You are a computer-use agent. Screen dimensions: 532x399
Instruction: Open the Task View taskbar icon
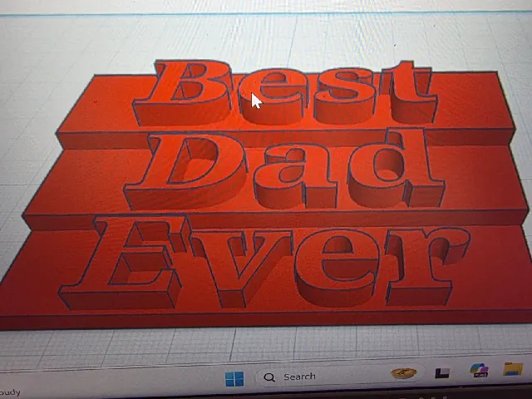442,372
